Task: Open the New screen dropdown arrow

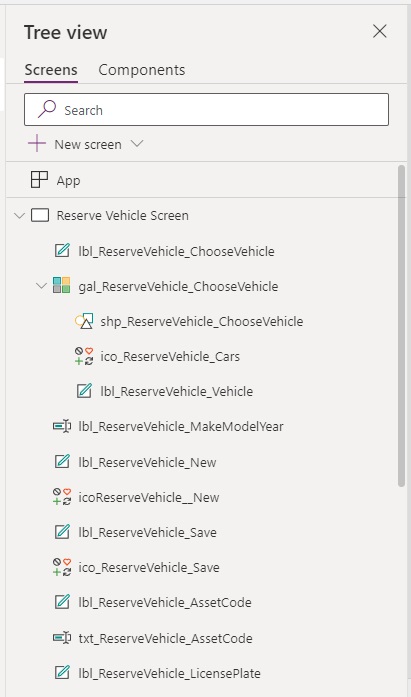Action: click(137, 144)
